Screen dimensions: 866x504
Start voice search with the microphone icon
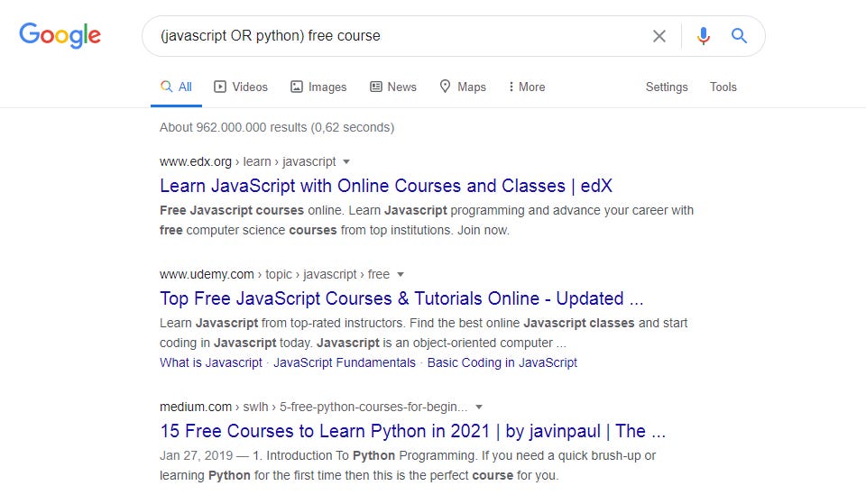point(703,36)
